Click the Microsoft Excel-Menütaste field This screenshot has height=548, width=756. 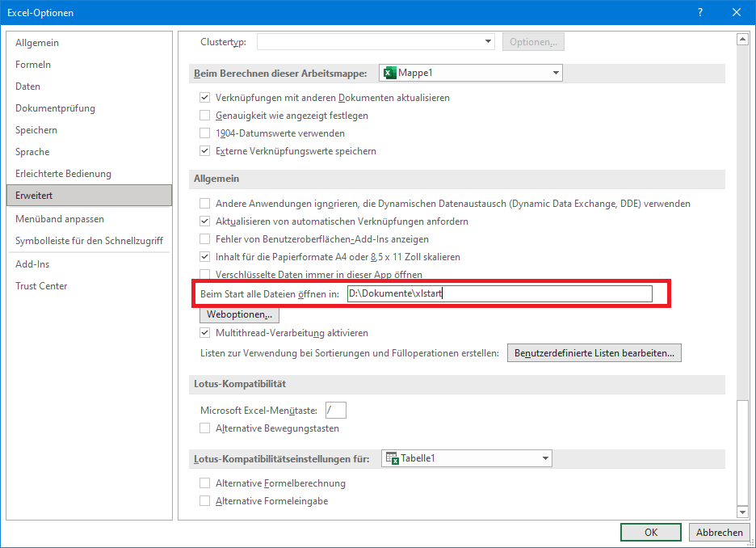coord(335,411)
